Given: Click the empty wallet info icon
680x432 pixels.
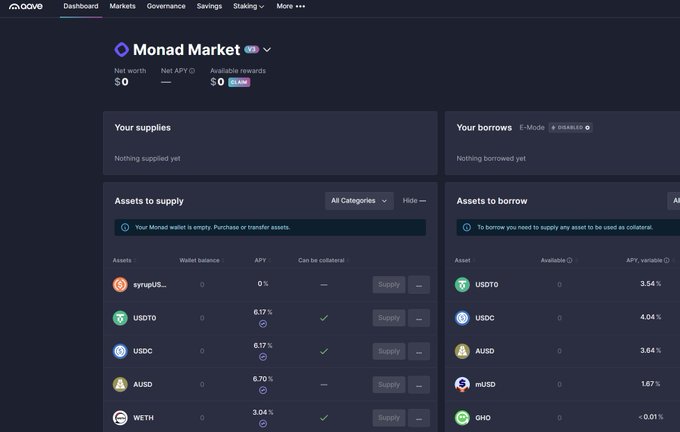Looking at the screenshot, I should click(125, 227).
